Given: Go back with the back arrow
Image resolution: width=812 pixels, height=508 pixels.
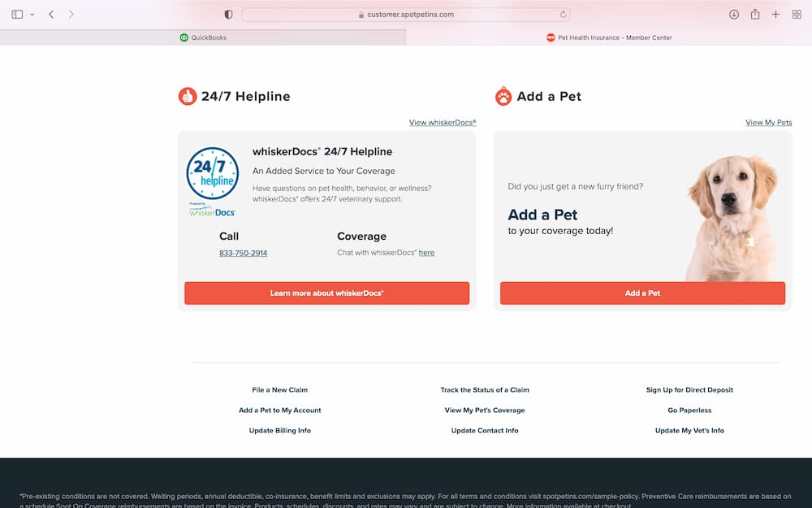Looking at the screenshot, I should click(x=51, y=15).
